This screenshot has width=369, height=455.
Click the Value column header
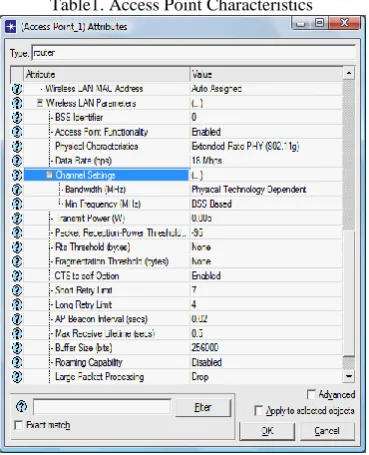pos(266,74)
